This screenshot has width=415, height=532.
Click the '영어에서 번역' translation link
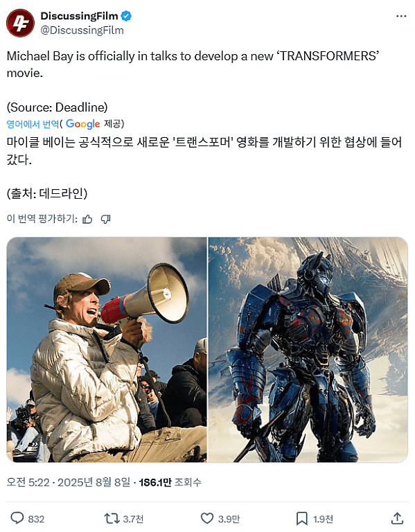33,124
